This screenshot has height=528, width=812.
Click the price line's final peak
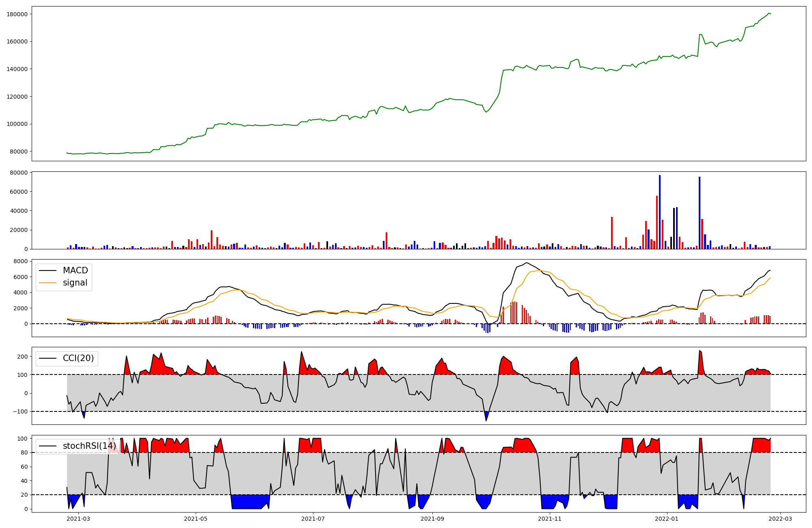[769, 13]
